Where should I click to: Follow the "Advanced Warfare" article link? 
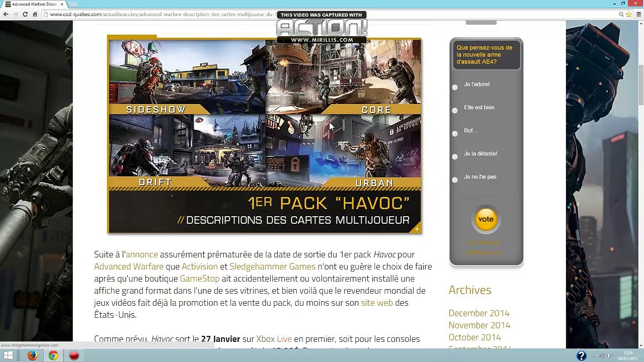pos(129,266)
